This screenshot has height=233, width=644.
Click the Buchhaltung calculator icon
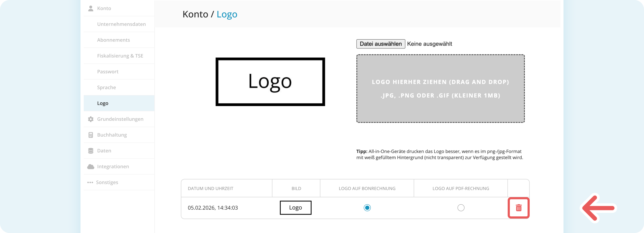click(x=91, y=135)
